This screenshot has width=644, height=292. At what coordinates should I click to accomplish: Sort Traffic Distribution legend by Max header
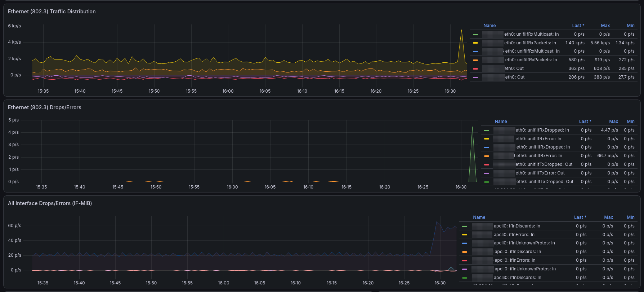pos(605,26)
